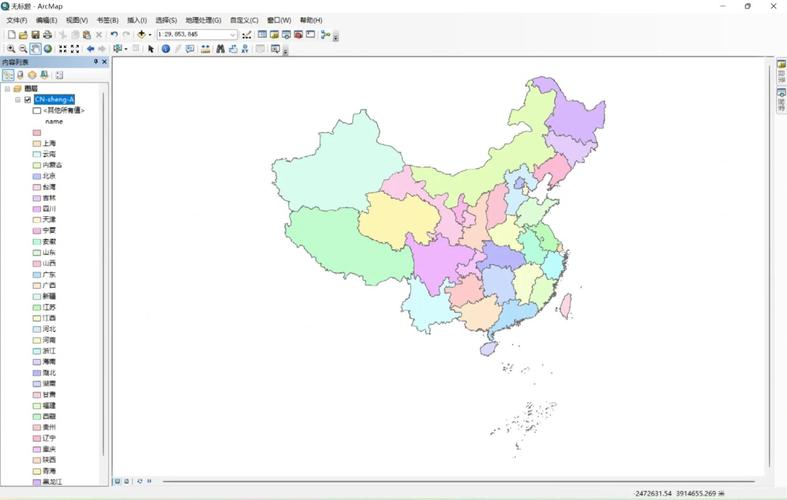Open the 视图(V) menu

click(77, 20)
